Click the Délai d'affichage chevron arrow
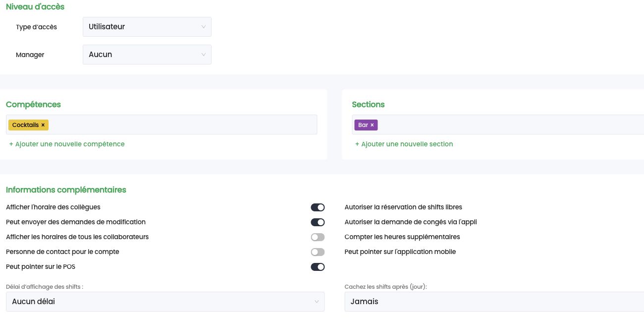Viewport: 644px width, 320px height. click(317, 302)
